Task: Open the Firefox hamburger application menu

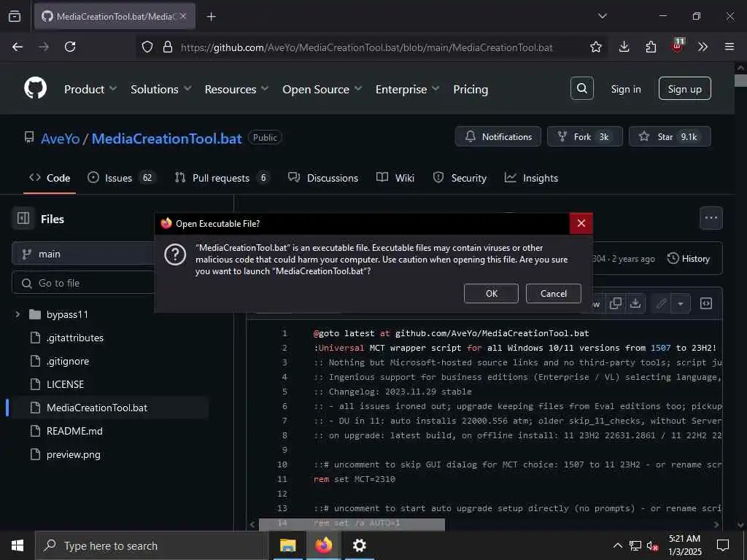Action: 729,47
